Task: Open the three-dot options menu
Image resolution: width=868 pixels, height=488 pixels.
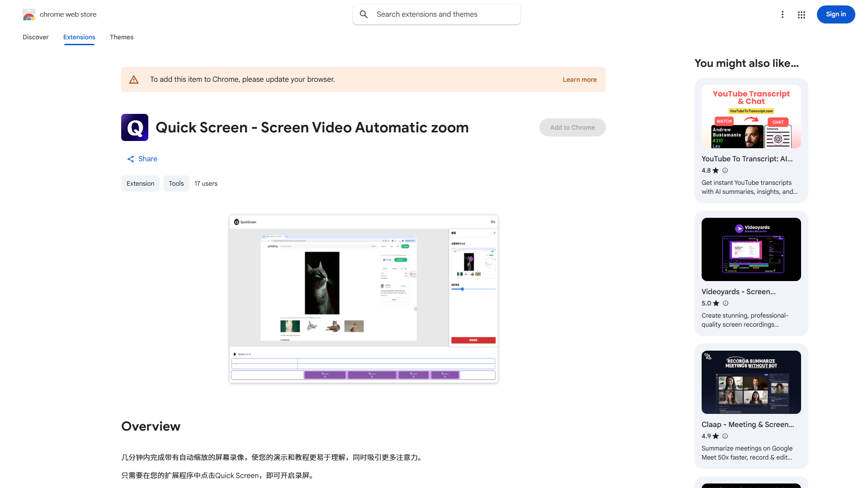Action: coord(783,14)
